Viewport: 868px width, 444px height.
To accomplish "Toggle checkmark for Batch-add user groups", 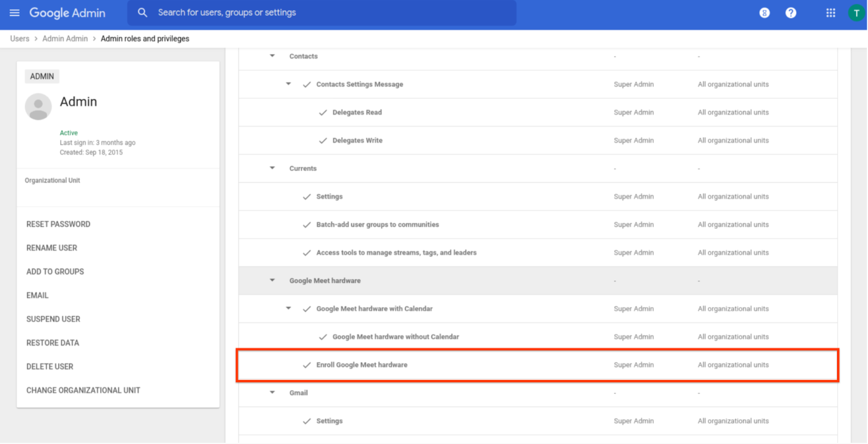I will pos(307,225).
